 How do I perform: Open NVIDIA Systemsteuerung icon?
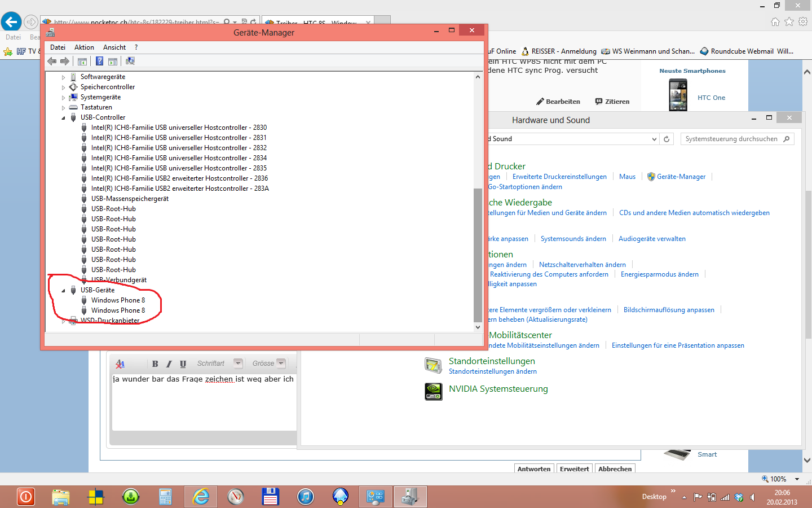coord(434,391)
